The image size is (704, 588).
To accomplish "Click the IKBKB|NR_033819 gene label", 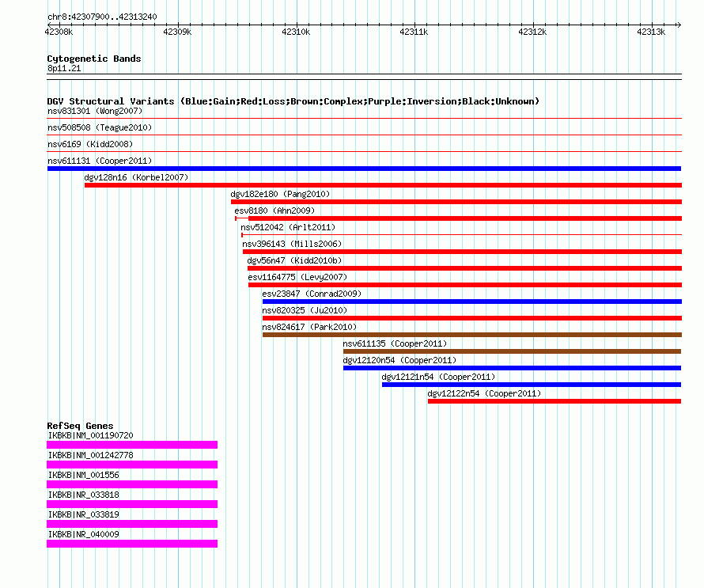I will point(83,514).
